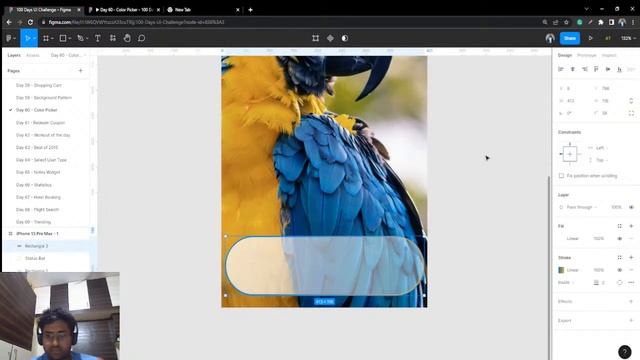The width and height of the screenshot is (640, 360).
Task: Remove the Linear fill
Action: (x=631, y=238)
